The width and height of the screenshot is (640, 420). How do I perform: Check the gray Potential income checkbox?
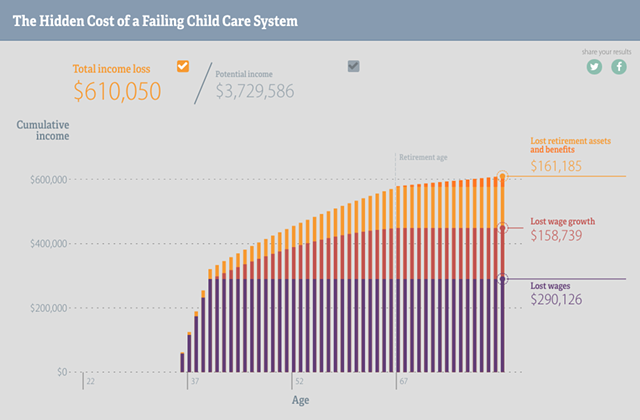pyautogui.click(x=353, y=66)
